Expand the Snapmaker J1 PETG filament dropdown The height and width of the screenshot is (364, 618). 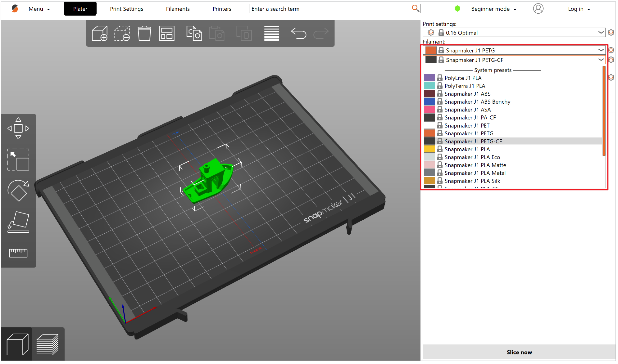[x=601, y=50]
